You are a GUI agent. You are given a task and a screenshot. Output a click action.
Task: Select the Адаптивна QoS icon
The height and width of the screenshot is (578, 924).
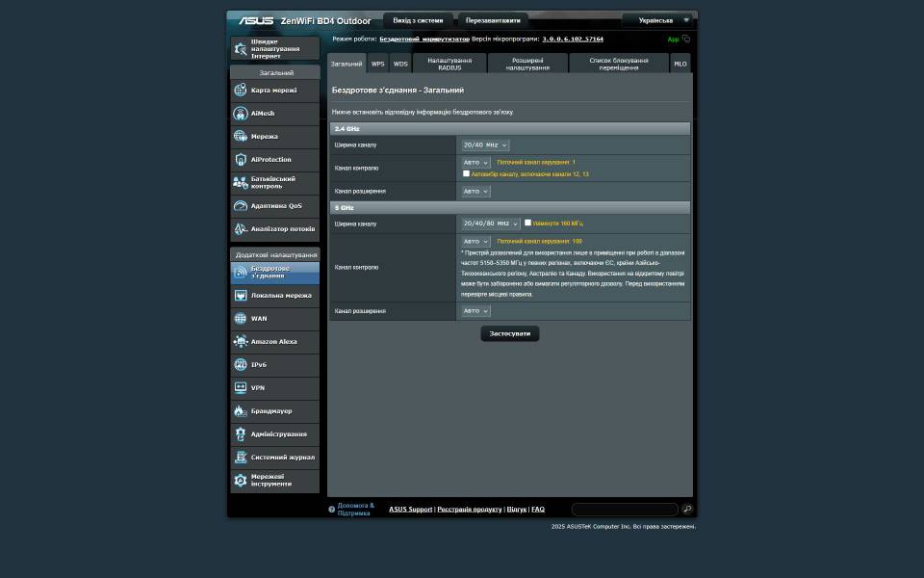241,206
